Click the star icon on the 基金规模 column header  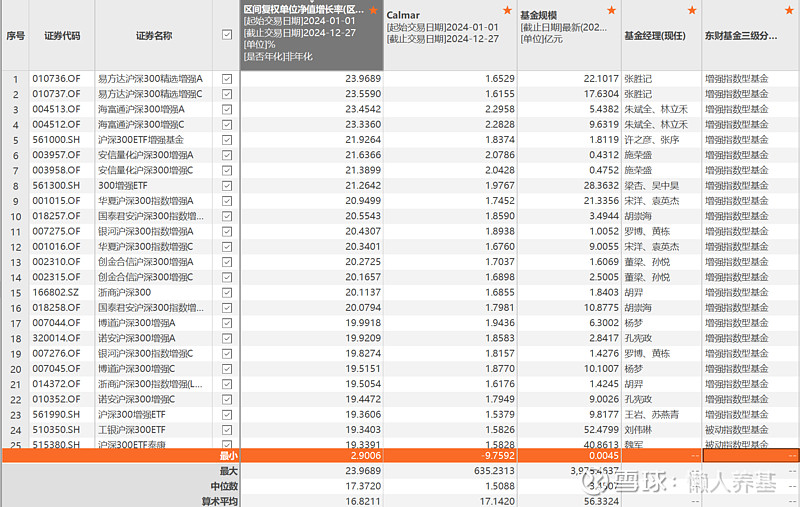(612, 10)
